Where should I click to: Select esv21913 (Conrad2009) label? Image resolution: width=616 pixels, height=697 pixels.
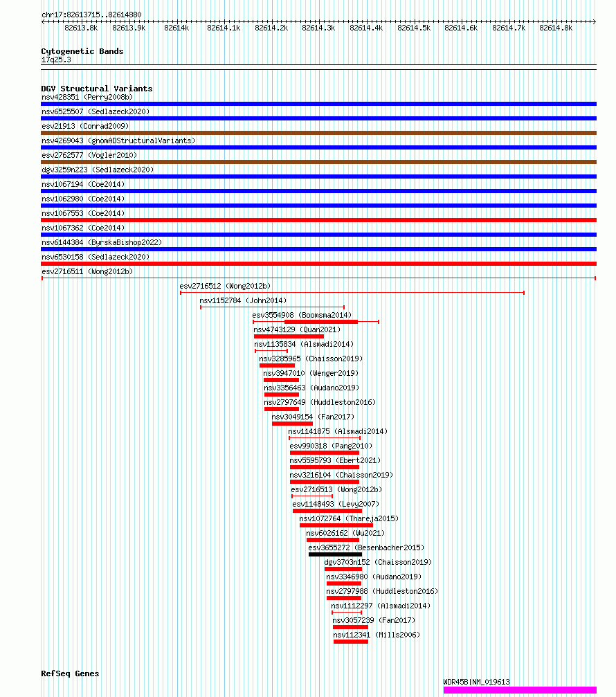point(85,126)
